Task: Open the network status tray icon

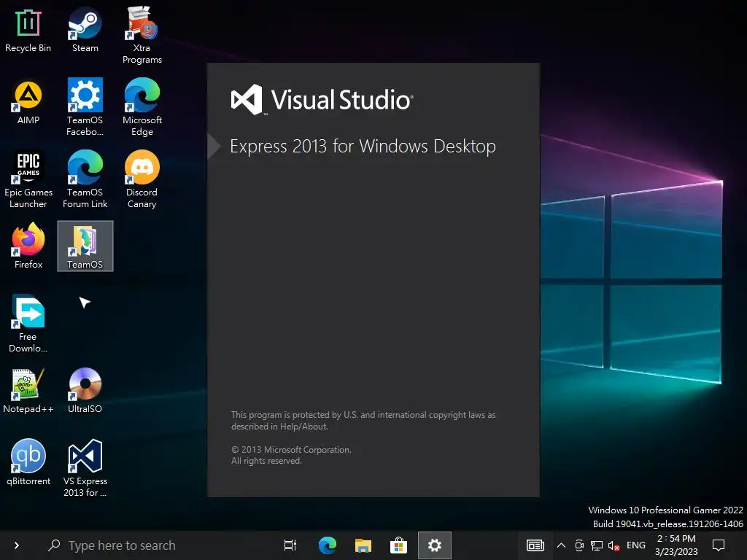Action: (x=597, y=545)
